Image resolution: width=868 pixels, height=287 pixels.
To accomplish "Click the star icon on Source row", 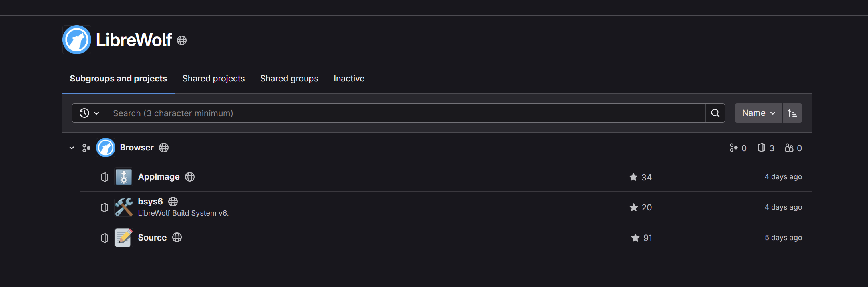I will coord(635,238).
